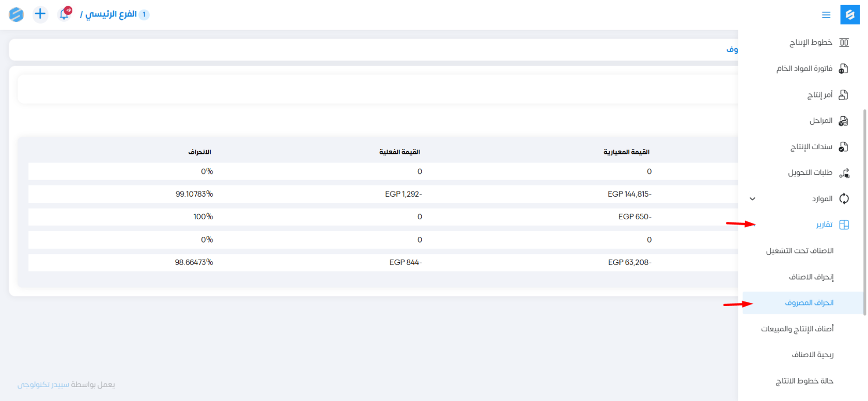The image size is (868, 401).
Task: Click the المراحل sidebar icon
Action: point(844,121)
